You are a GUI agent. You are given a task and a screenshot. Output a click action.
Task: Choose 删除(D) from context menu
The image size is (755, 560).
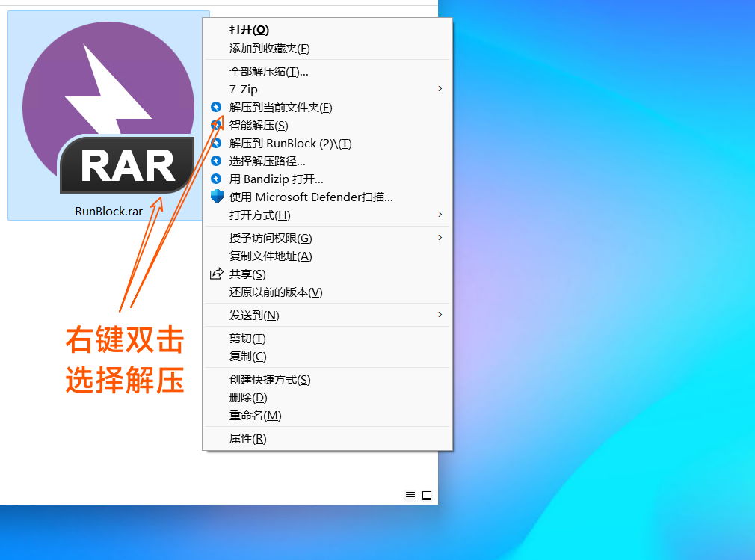[327, 397]
